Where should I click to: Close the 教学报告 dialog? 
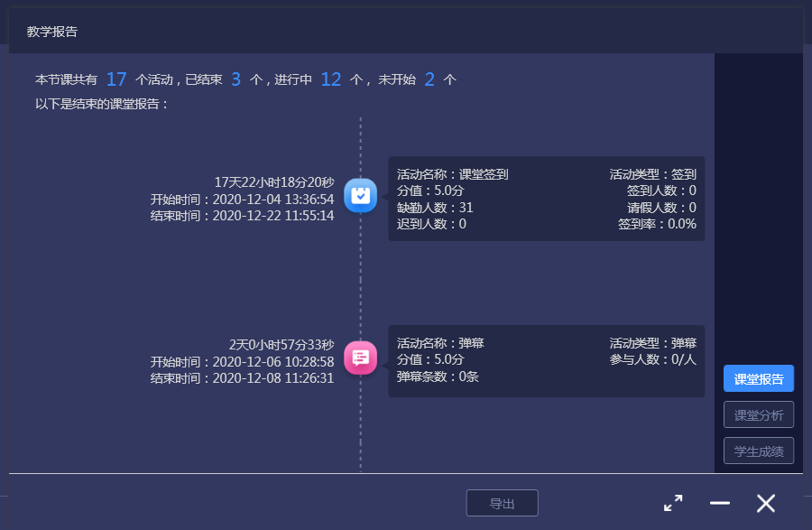tap(765, 503)
